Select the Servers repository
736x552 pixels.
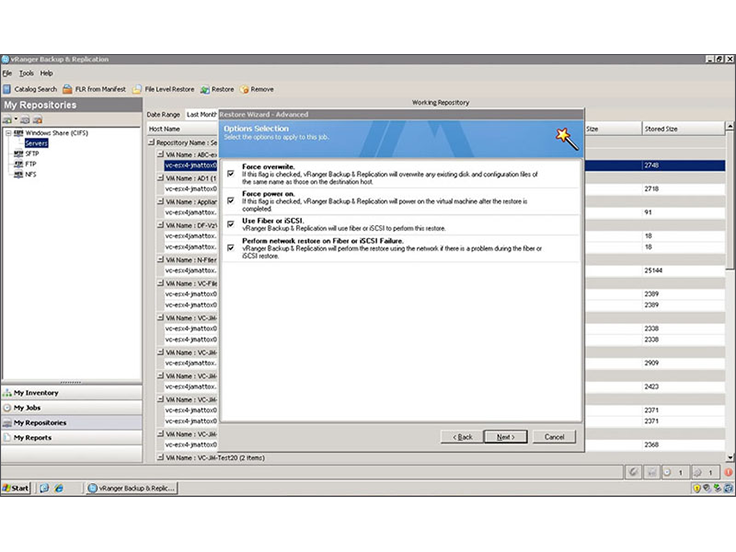click(36, 143)
